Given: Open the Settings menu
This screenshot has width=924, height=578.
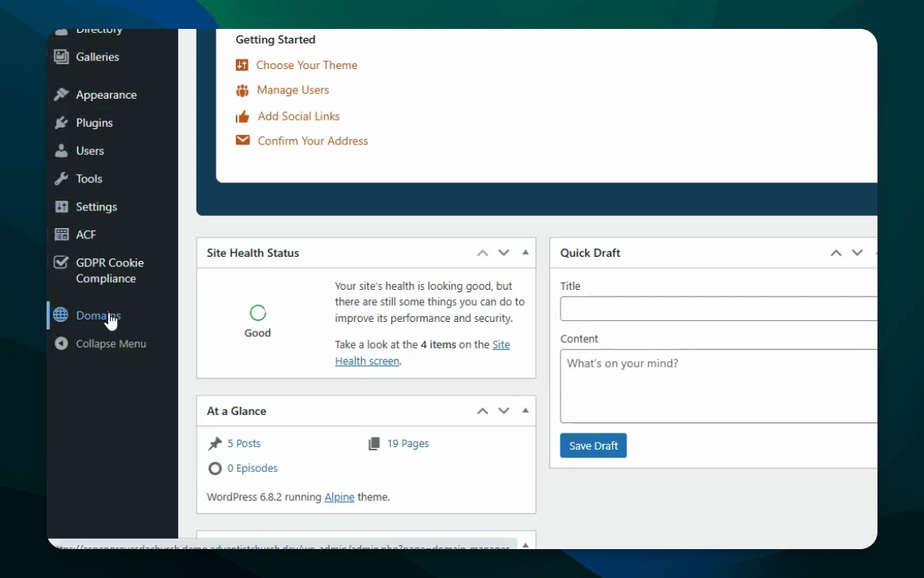Looking at the screenshot, I should tap(96, 206).
